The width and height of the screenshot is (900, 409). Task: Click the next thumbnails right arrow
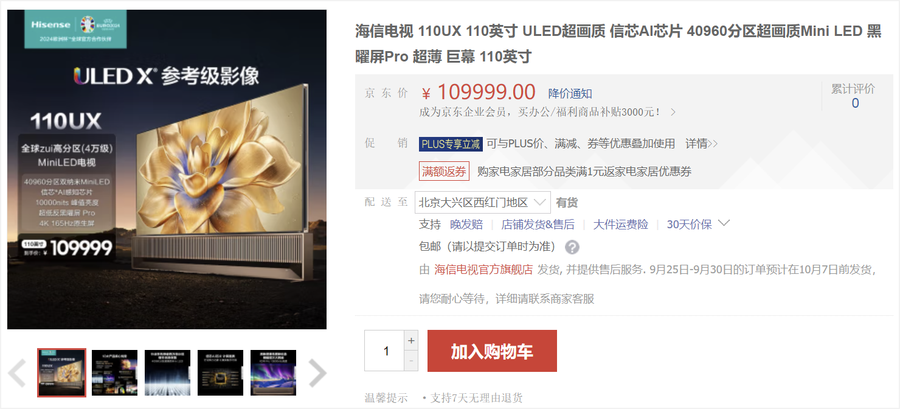[x=317, y=373]
